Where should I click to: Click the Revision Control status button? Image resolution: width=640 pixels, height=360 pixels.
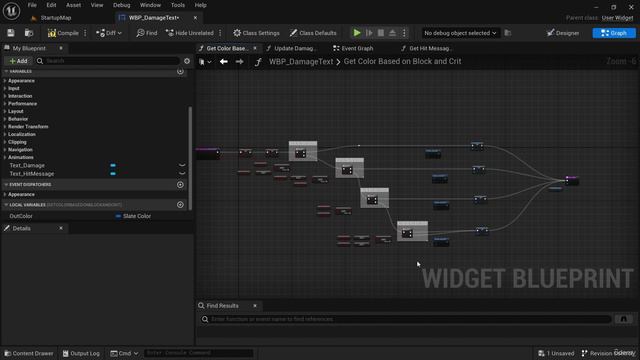608,353
